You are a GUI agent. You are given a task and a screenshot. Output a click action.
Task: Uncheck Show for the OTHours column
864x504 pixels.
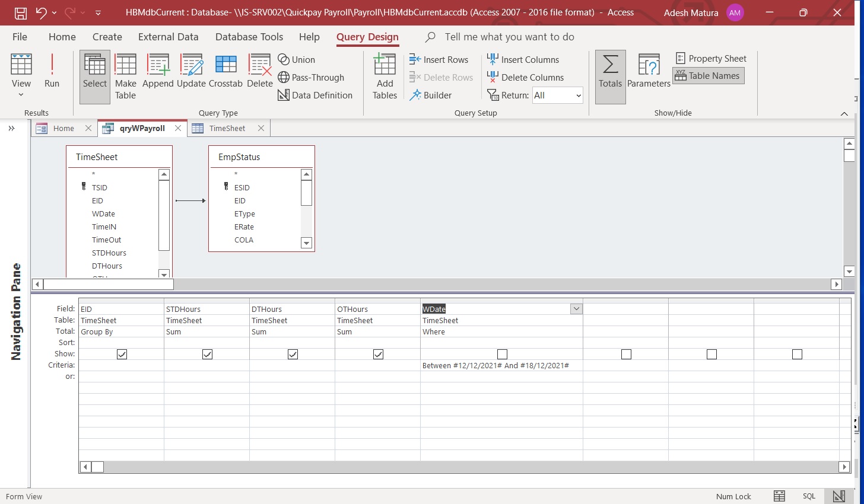point(379,354)
